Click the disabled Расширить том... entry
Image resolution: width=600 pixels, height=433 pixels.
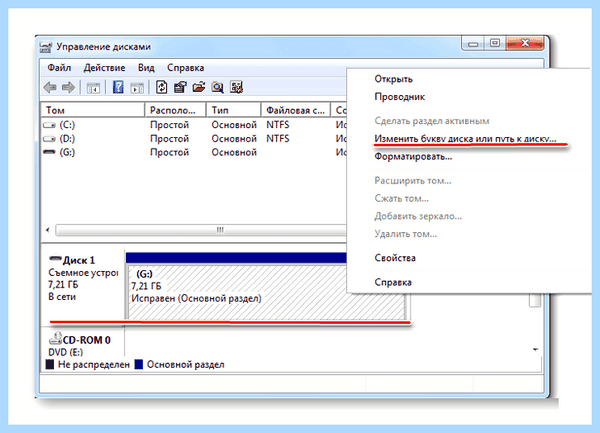coord(413,181)
